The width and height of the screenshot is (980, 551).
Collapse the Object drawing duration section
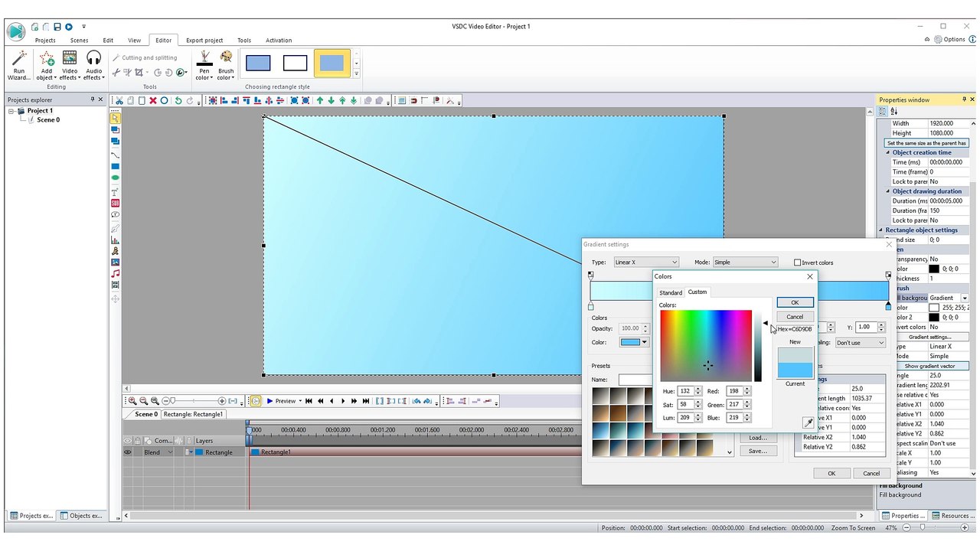coord(888,191)
